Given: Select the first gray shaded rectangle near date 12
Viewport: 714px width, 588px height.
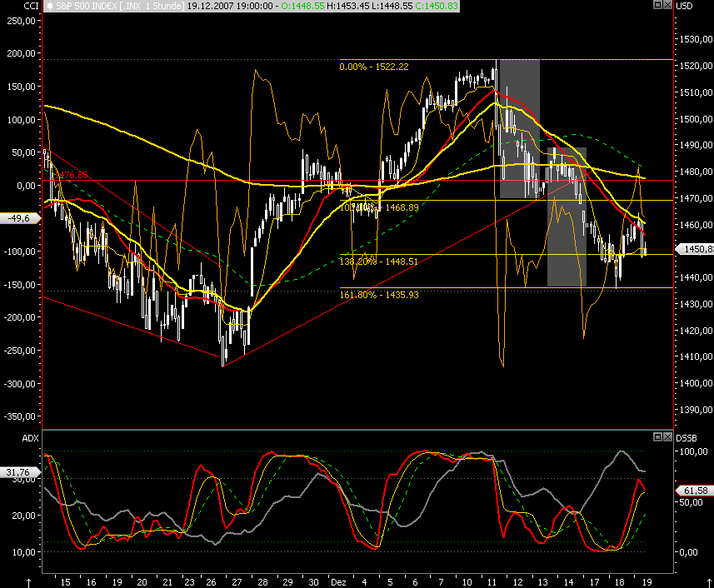Looking at the screenshot, I should pos(520,129).
